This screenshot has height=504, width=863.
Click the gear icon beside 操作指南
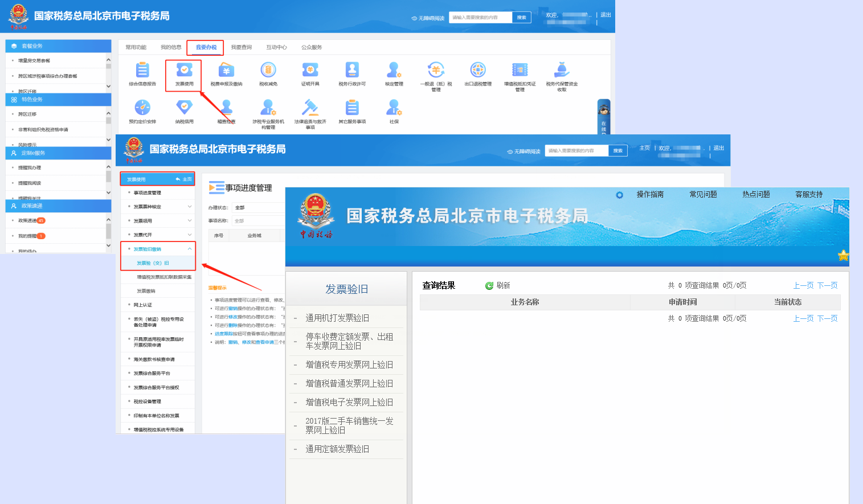tap(619, 195)
